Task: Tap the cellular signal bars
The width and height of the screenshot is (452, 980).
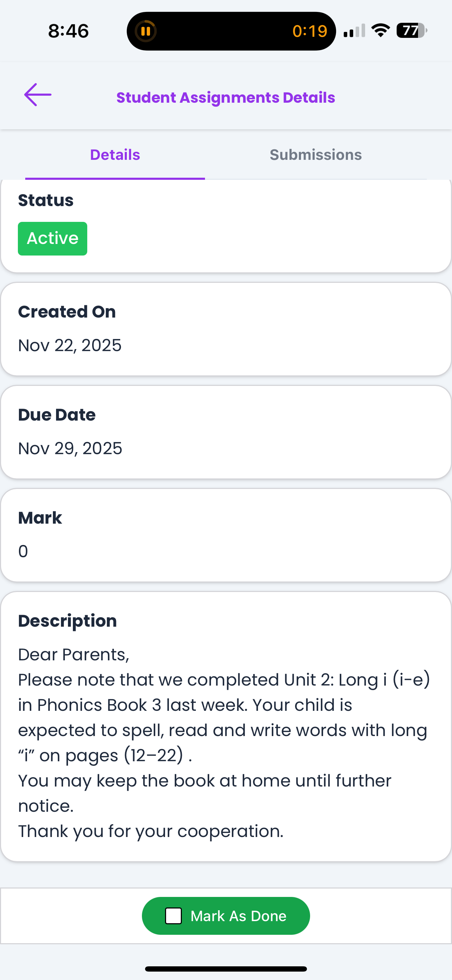Action: pos(354,31)
